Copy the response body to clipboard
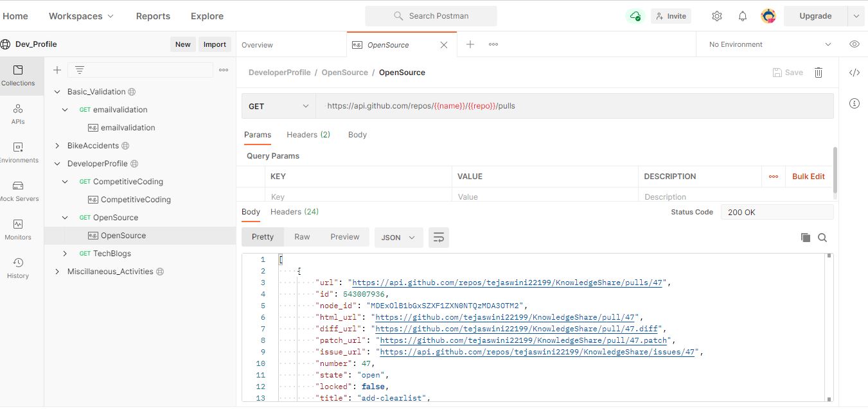Screen dimensions: 868x409 click(805, 238)
